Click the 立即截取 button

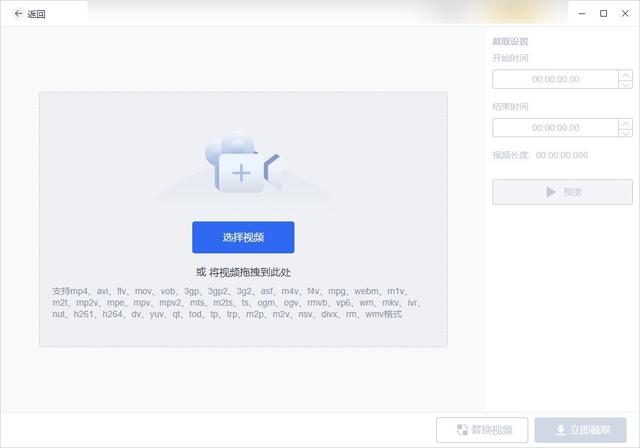(580, 430)
